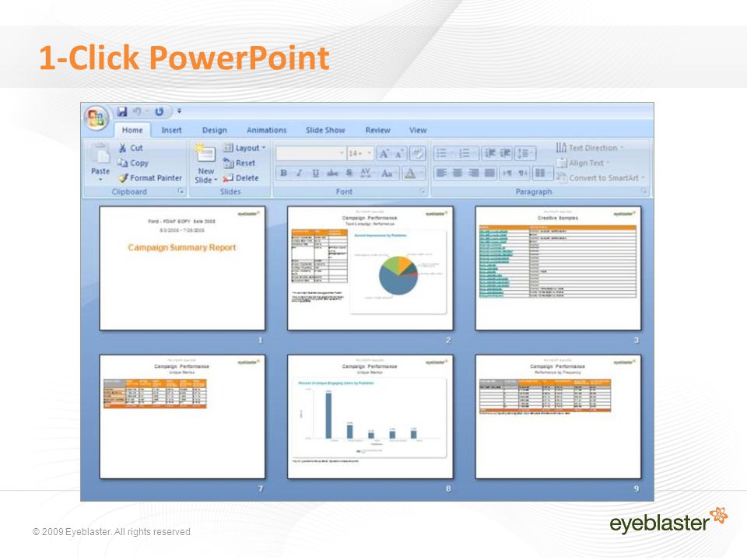The height and width of the screenshot is (560, 747).
Task: Click the left-to-right text direction icon
Action: (507, 173)
